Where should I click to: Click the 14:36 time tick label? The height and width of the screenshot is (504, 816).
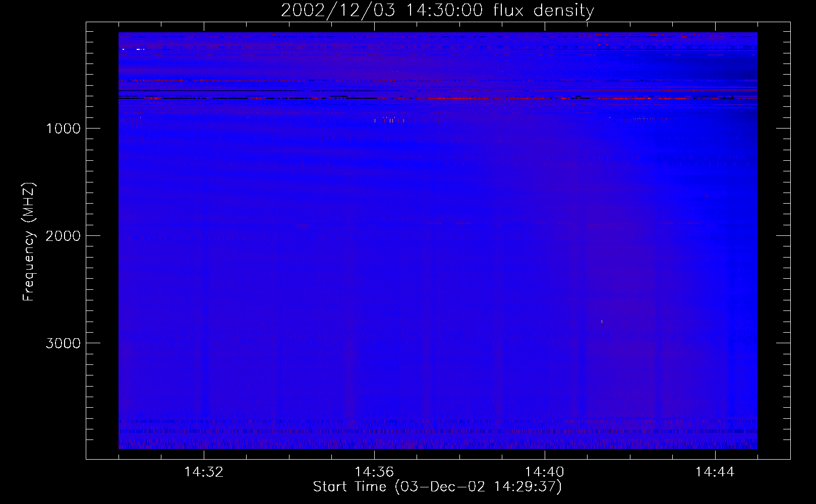pos(374,472)
